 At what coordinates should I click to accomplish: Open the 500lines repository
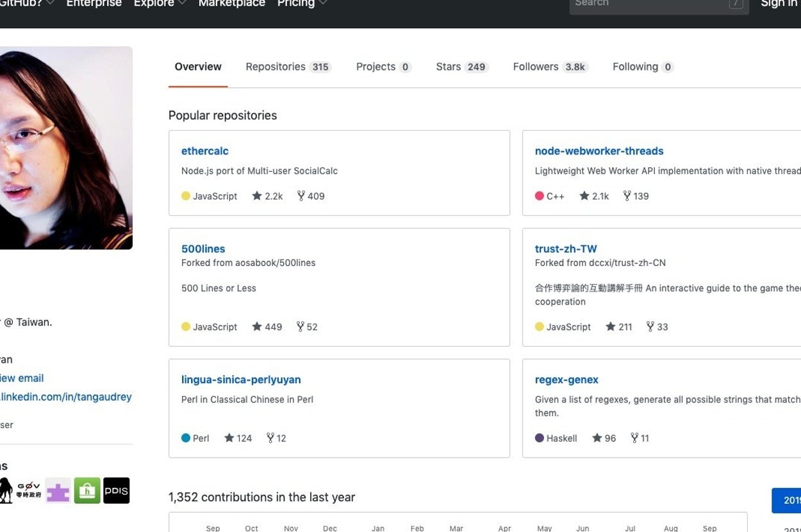pyautogui.click(x=203, y=249)
